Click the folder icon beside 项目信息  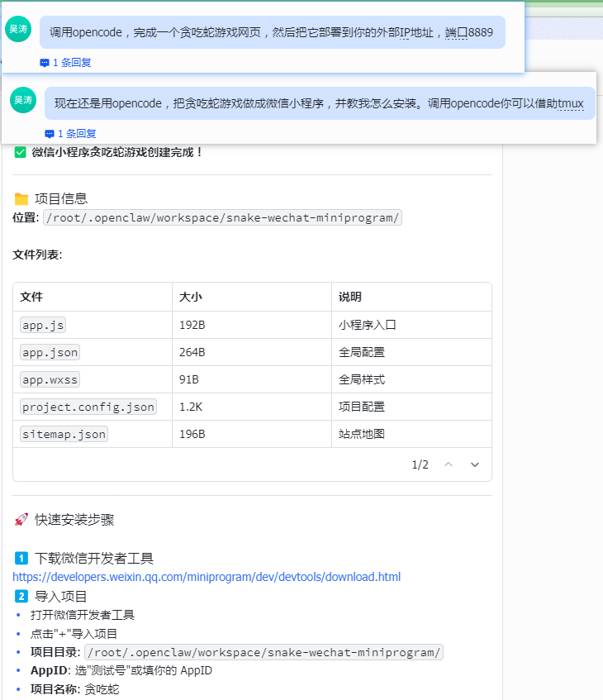(x=21, y=198)
